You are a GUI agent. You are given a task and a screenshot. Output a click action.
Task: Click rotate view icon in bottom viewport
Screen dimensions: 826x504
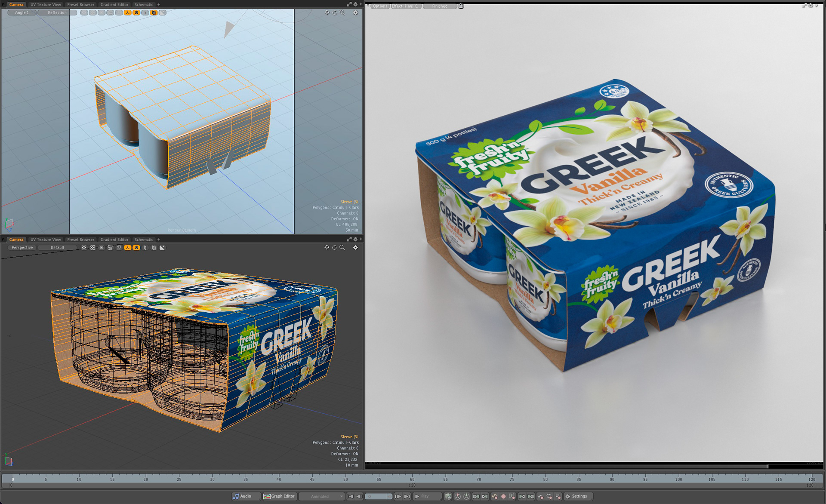click(x=334, y=248)
